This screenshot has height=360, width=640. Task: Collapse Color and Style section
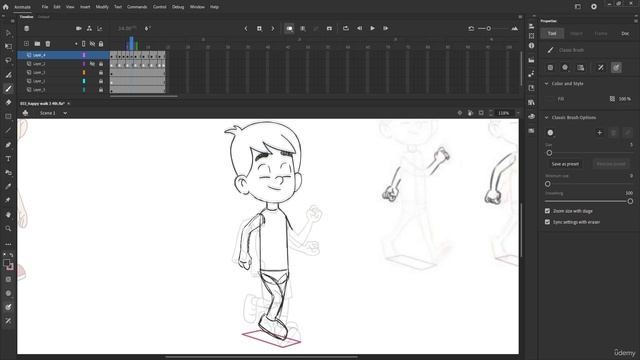tap(547, 84)
